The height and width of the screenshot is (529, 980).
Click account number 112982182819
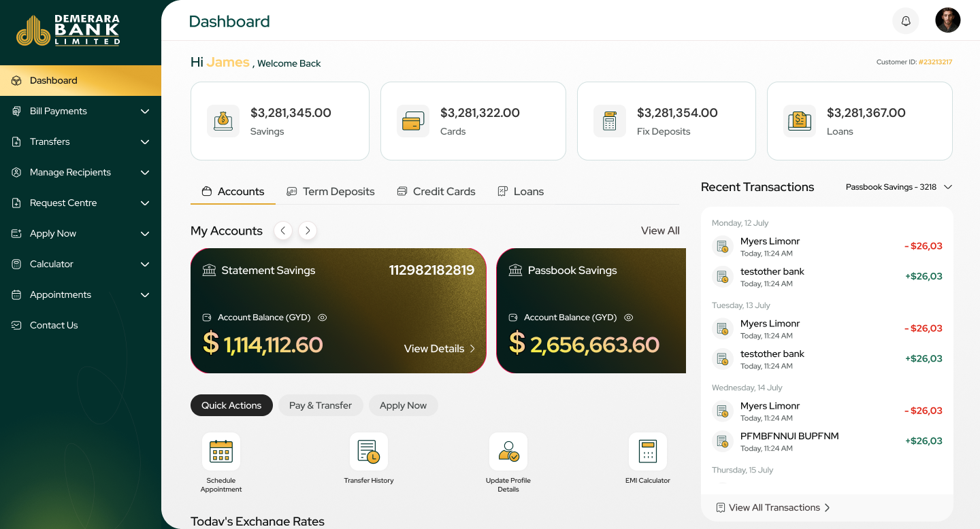click(x=431, y=270)
